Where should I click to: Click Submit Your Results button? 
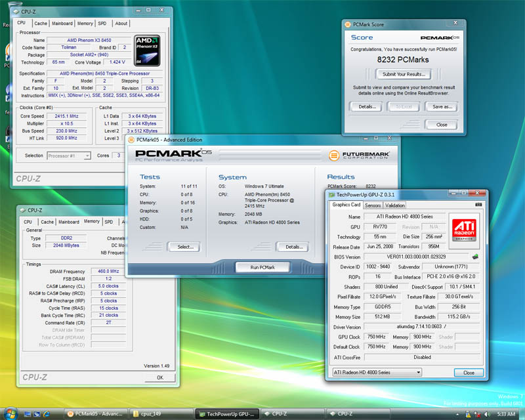tap(404, 74)
